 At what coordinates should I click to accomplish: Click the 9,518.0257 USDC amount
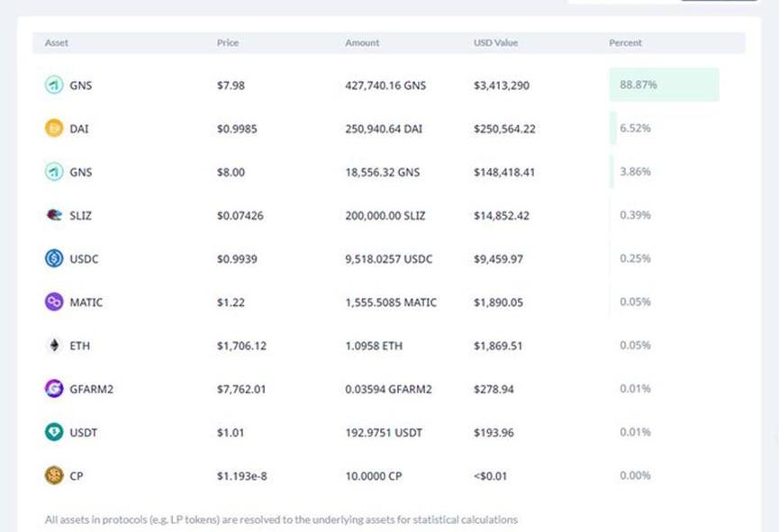(x=389, y=258)
